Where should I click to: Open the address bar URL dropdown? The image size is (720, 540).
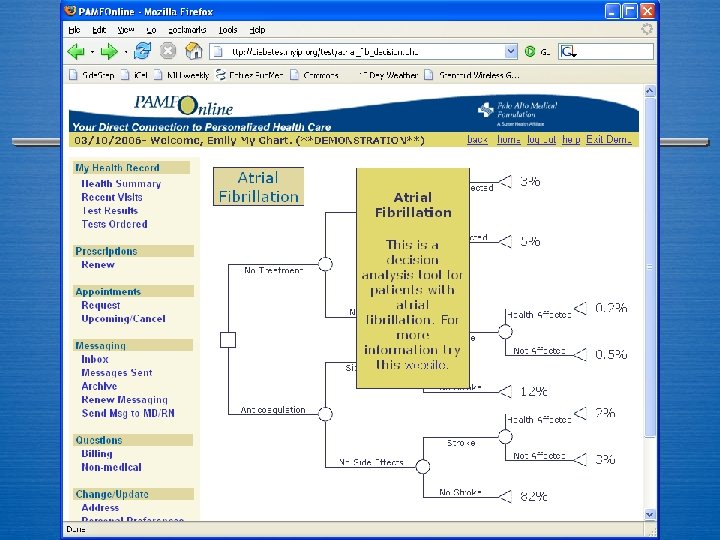511,51
